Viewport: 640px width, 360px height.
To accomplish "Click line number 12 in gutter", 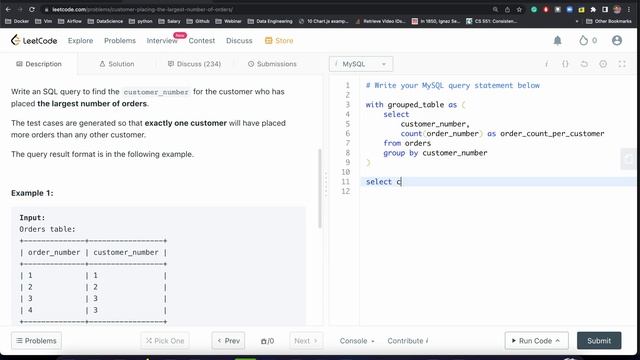I will tap(346, 191).
